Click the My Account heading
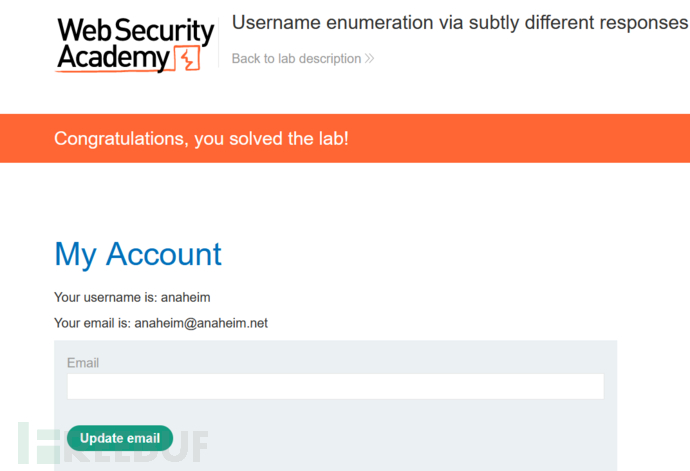This screenshot has width=690, height=471. 138,254
